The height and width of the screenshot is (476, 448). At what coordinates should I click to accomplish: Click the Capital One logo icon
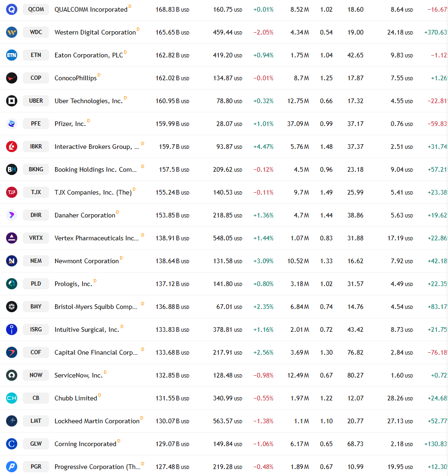[12, 352]
